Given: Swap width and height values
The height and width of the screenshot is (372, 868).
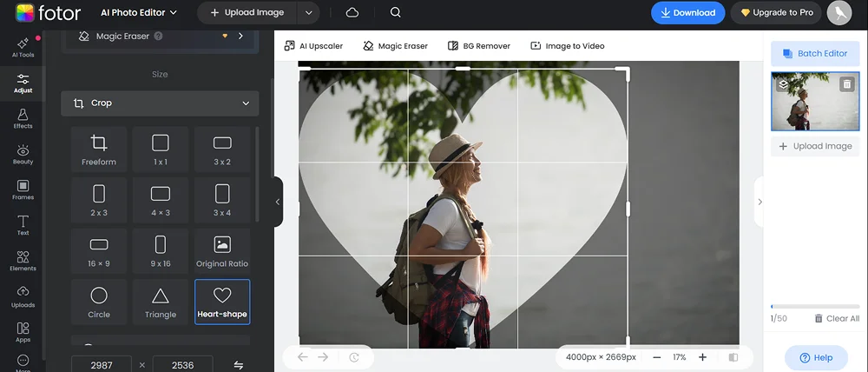Looking at the screenshot, I should (239, 365).
